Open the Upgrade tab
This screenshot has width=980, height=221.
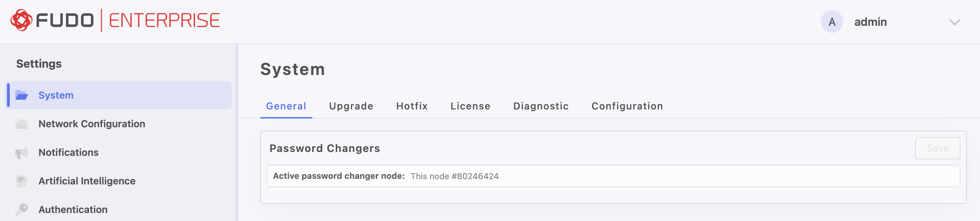coord(351,106)
